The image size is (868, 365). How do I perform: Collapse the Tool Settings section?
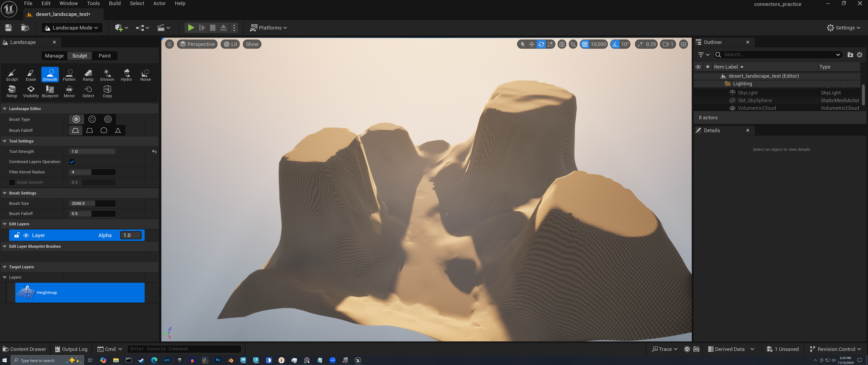pos(5,141)
